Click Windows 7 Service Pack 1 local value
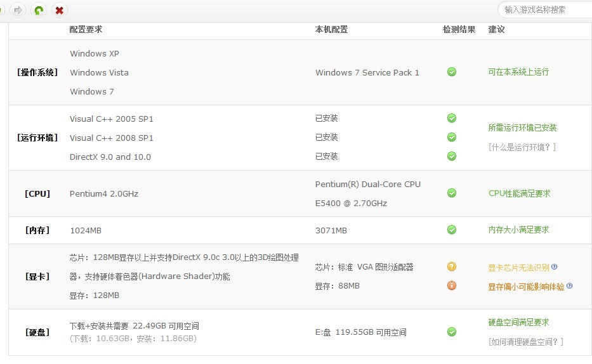Viewport: 592px width, 364px height. [367, 72]
